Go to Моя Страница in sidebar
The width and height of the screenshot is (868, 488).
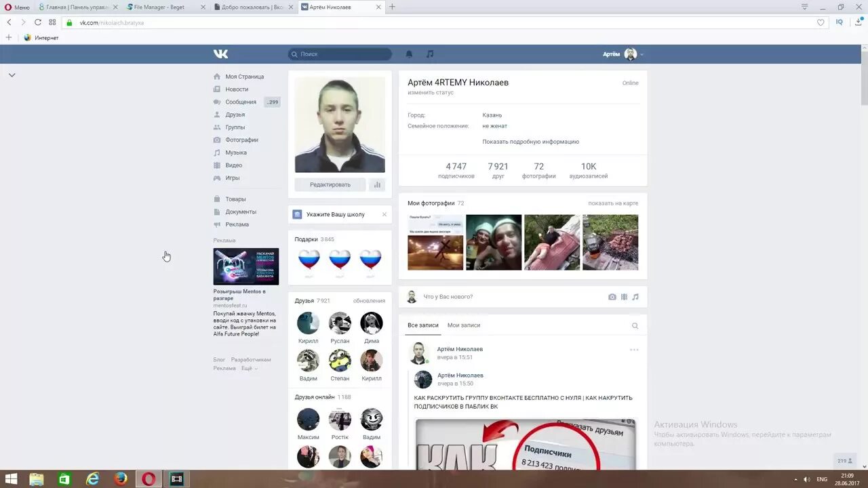[x=245, y=77]
